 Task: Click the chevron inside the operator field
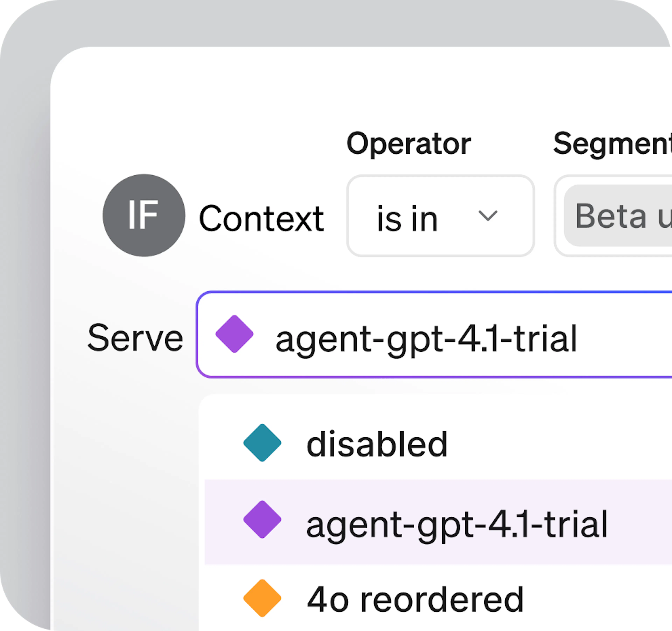[488, 215]
